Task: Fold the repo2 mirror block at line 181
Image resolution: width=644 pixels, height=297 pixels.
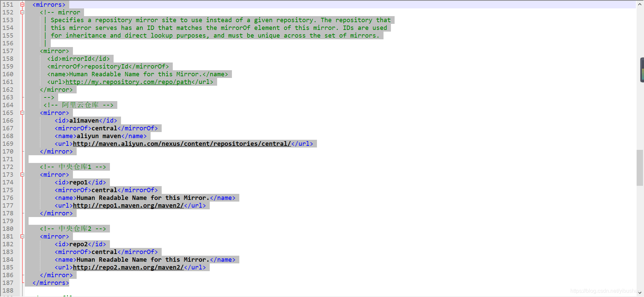Action: [23, 237]
